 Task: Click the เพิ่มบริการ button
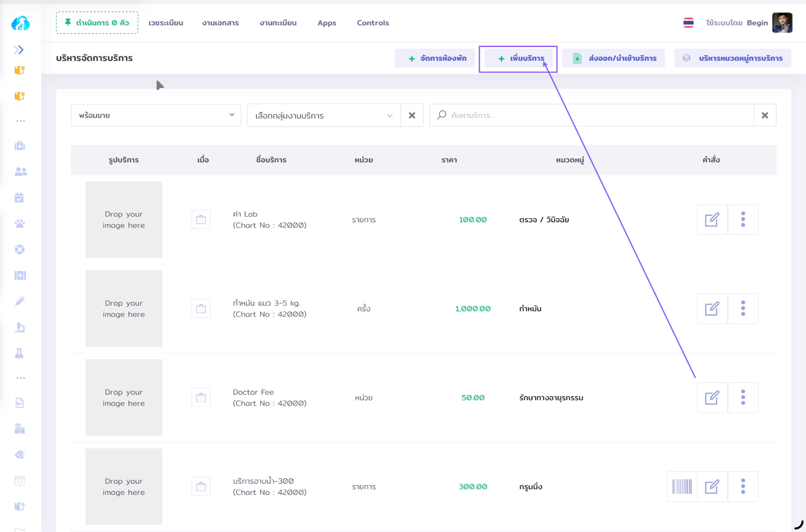521,58
